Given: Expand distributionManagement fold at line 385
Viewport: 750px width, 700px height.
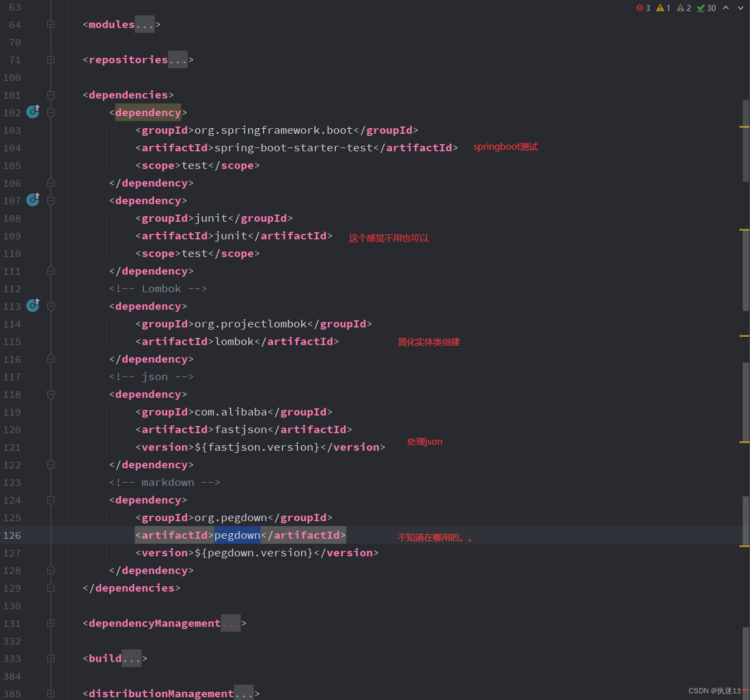Looking at the screenshot, I should click(x=51, y=693).
